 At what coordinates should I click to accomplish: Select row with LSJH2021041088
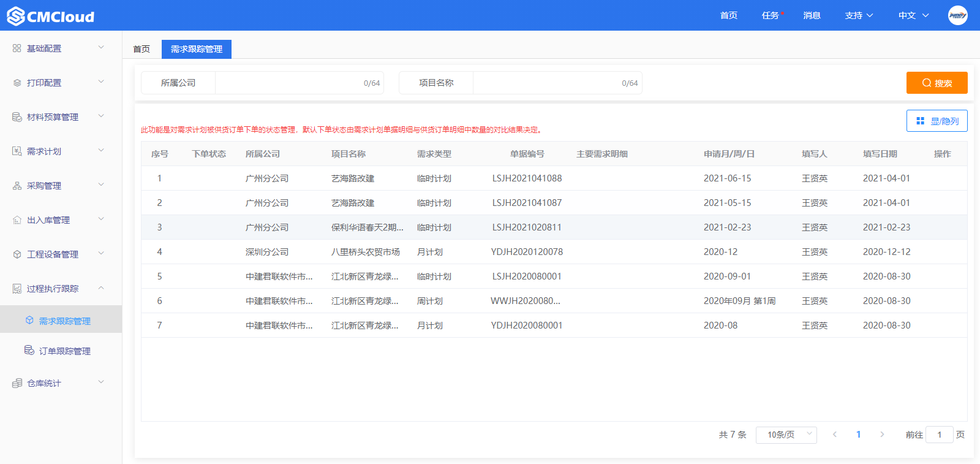point(554,178)
